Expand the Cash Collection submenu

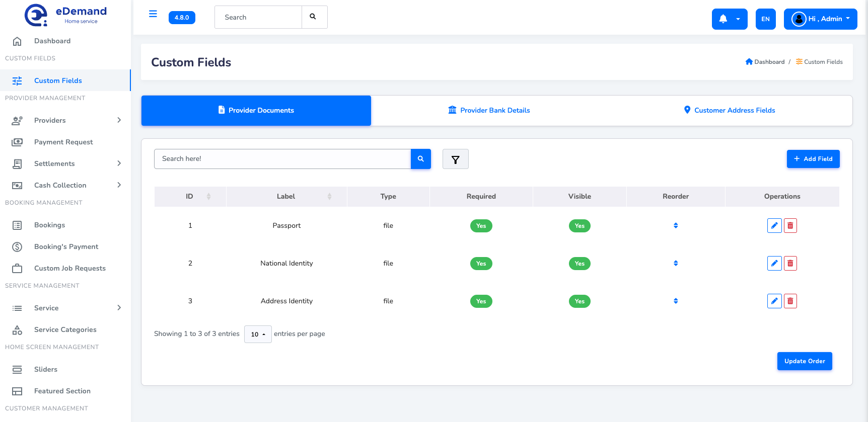point(65,185)
